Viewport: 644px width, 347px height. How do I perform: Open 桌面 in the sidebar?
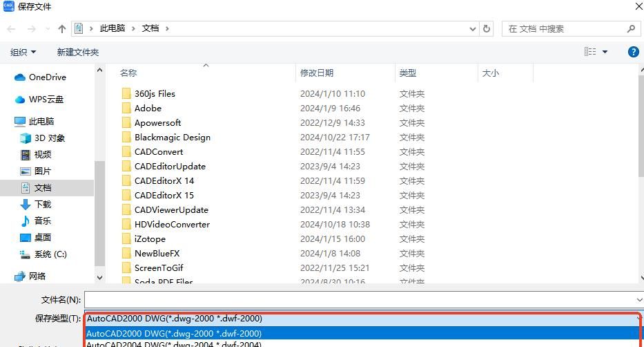(x=36, y=238)
